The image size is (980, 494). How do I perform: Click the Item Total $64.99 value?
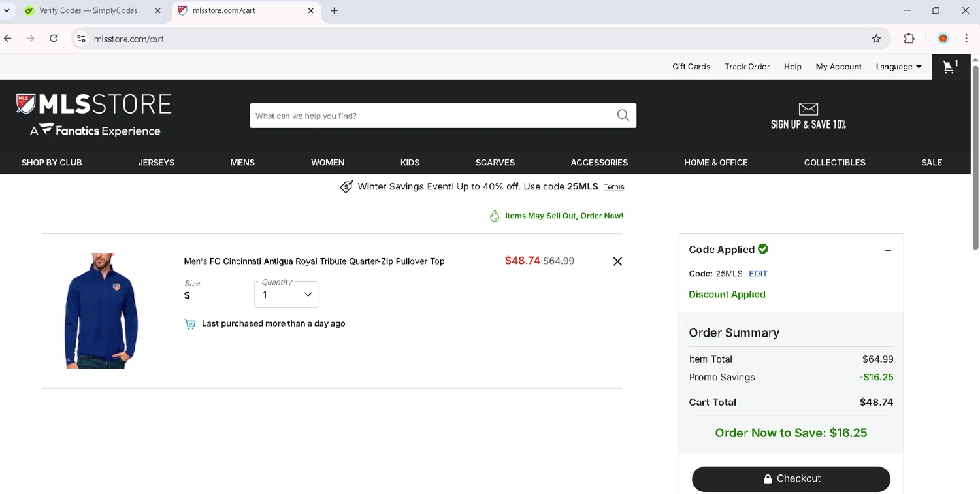877,359
